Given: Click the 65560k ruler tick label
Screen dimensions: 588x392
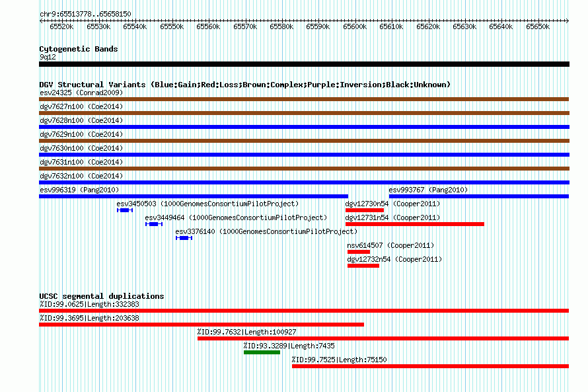Looking at the screenshot, I should click(x=208, y=26).
